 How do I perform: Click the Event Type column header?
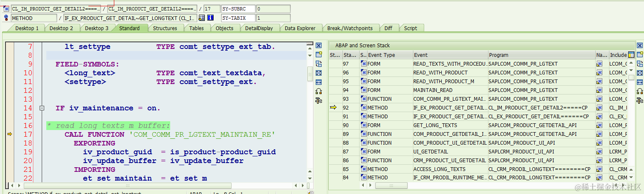(390, 55)
